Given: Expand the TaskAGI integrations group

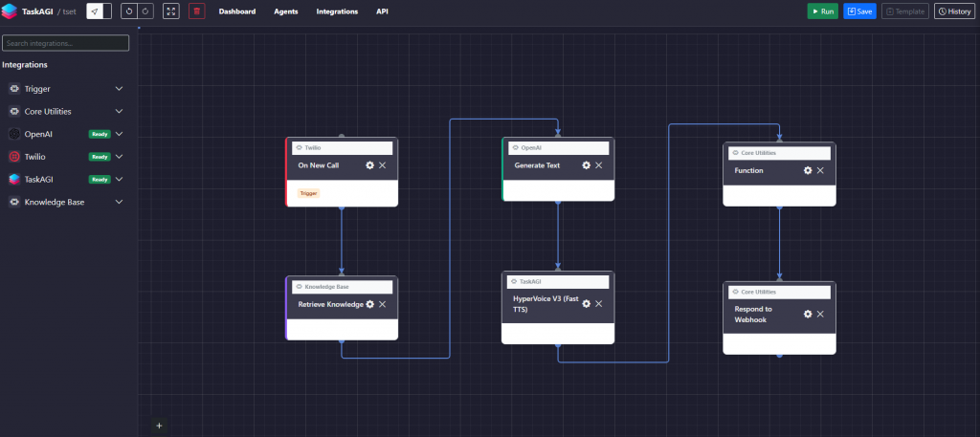Looking at the screenshot, I should pyautogui.click(x=119, y=179).
